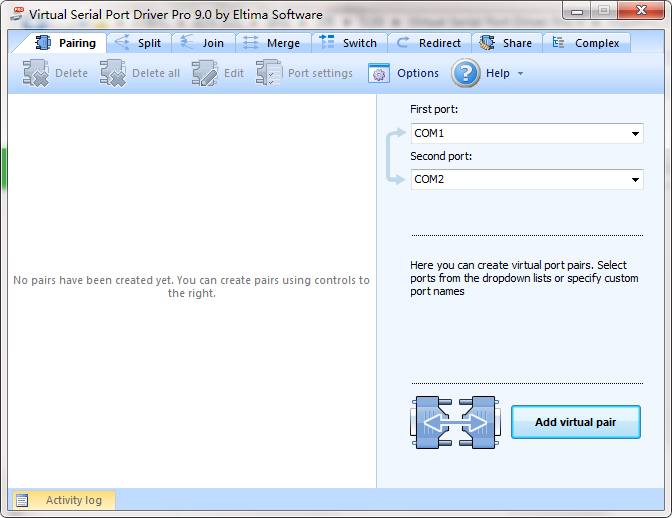Click the COM2 second port field
Viewport: 672px width, 518px height.
point(527,180)
